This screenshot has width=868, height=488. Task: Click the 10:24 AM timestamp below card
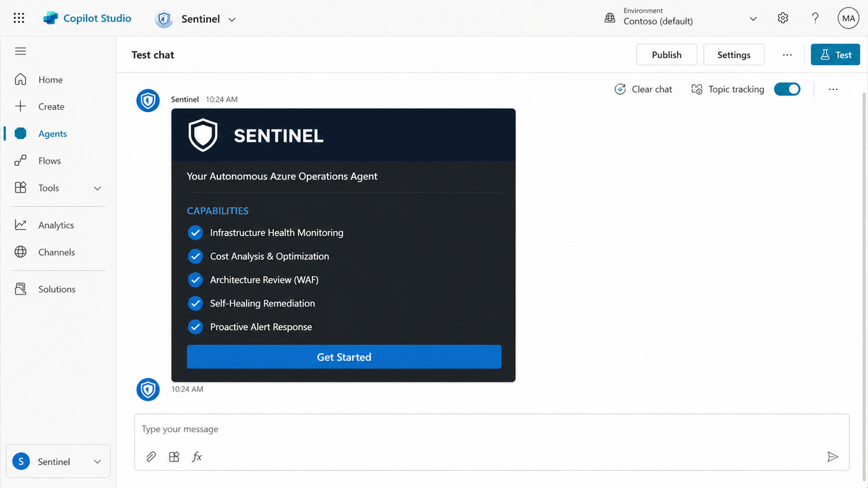tap(187, 389)
